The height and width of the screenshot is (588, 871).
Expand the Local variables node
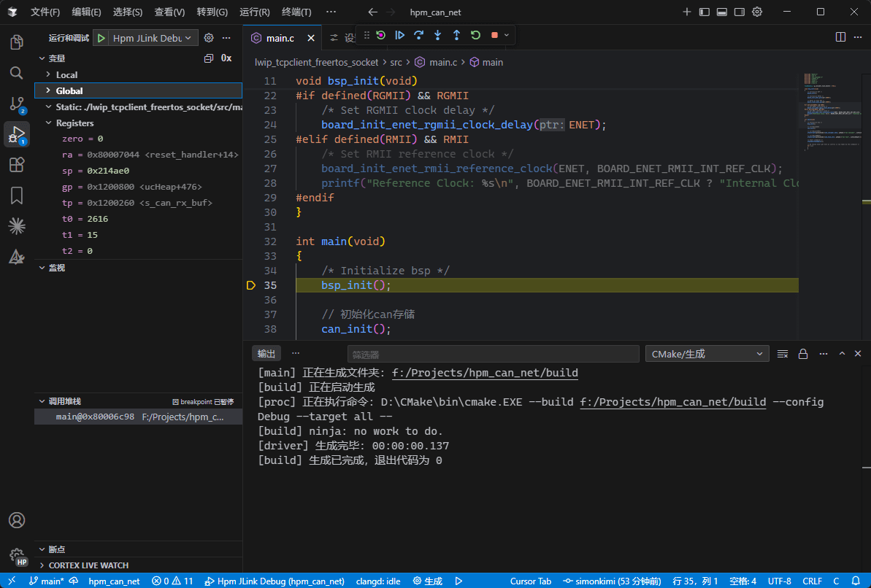click(66, 75)
